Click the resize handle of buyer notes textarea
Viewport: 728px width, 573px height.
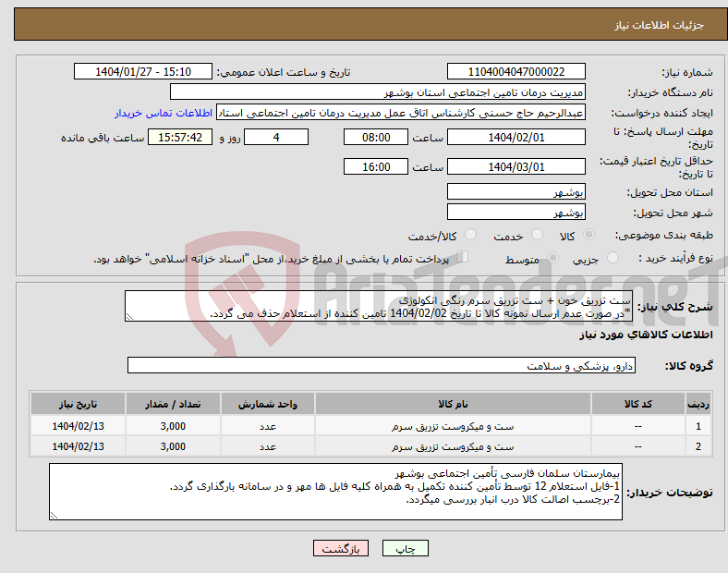coord(54,516)
